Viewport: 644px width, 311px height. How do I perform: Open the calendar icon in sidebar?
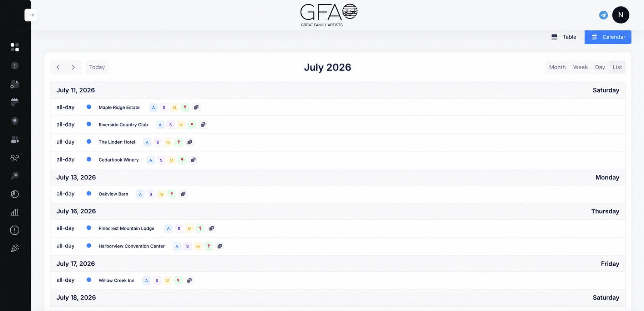(15, 102)
